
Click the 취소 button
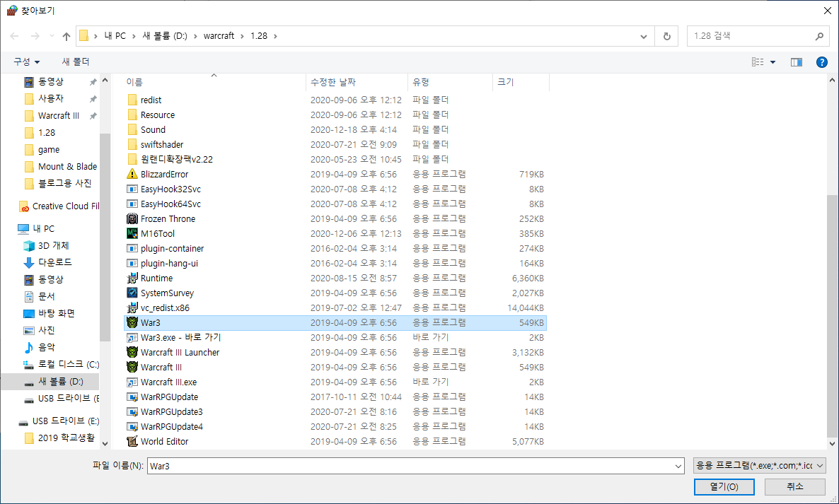tap(794, 487)
